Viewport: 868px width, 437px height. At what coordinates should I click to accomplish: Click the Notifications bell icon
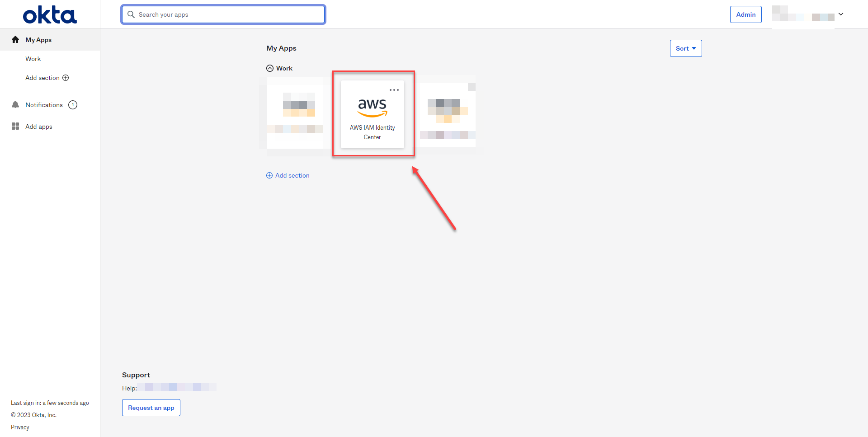point(15,105)
